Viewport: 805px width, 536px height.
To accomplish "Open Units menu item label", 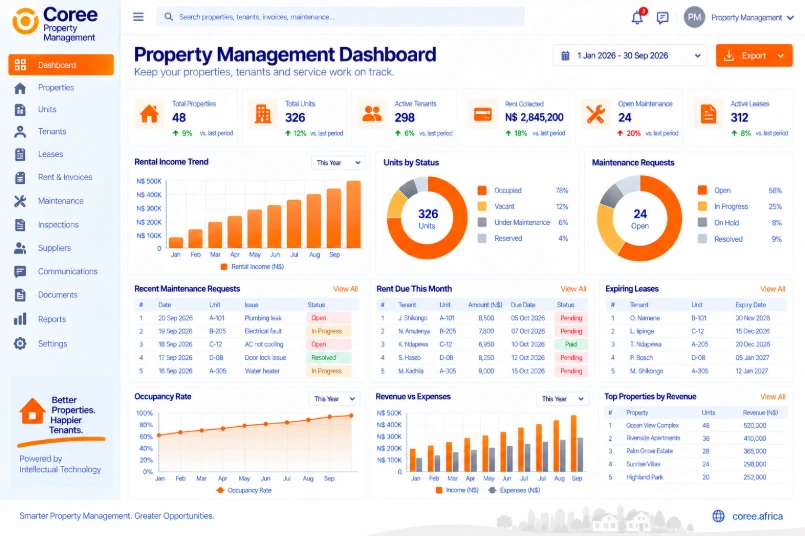I will click(47, 109).
